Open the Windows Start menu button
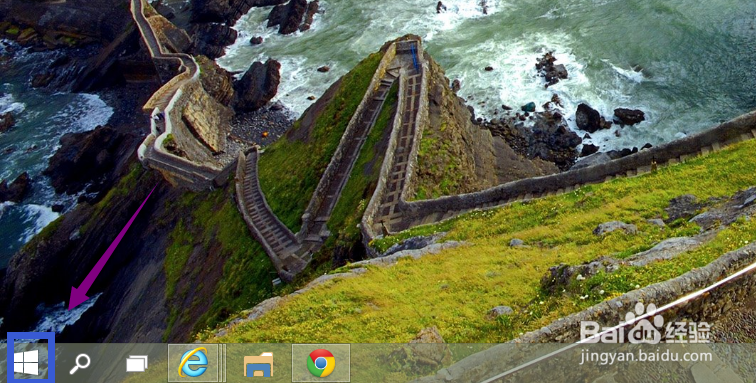This screenshot has width=756, height=383. point(26,362)
